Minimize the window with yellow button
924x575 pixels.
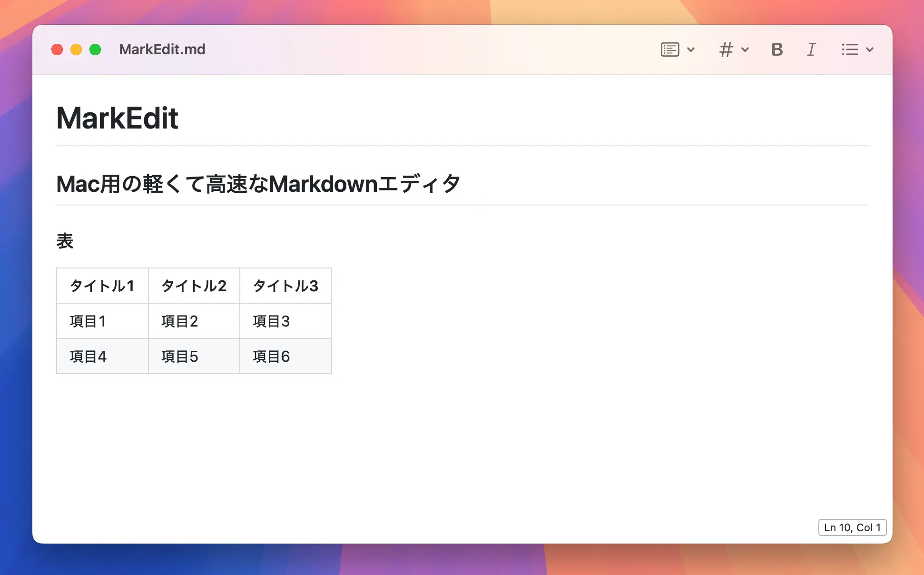76,50
